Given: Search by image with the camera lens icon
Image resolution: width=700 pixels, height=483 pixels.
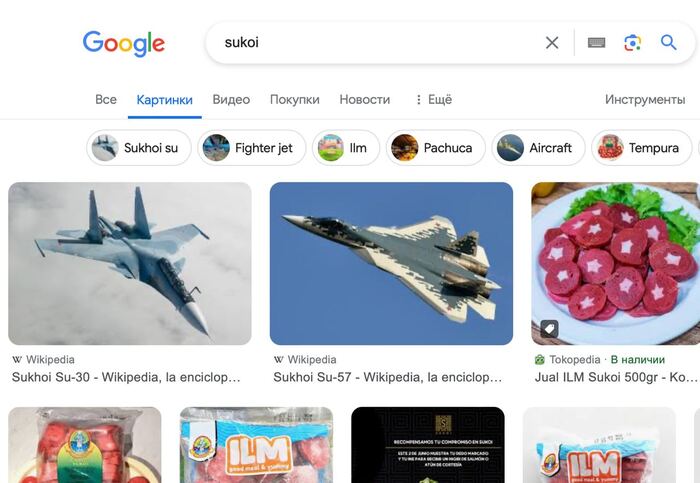Looking at the screenshot, I should [633, 43].
